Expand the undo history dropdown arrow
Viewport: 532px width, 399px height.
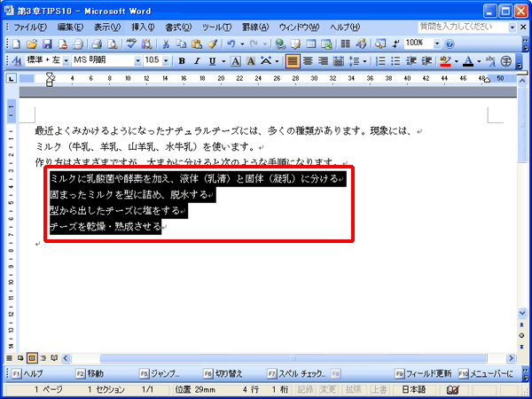pos(242,43)
